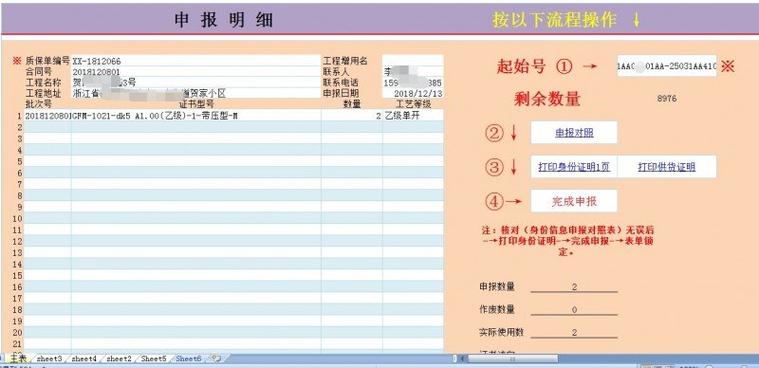Select the 工程名称 value cell
The width and height of the screenshot is (759, 368).
pyautogui.click(x=196, y=82)
